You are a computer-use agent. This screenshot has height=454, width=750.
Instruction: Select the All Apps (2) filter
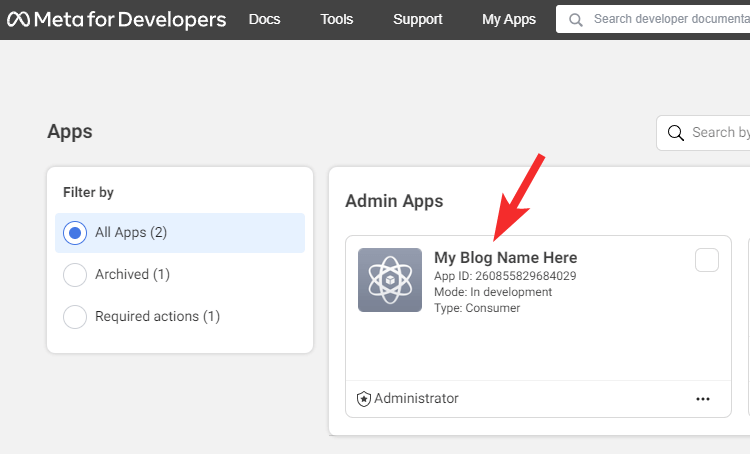tap(180, 233)
